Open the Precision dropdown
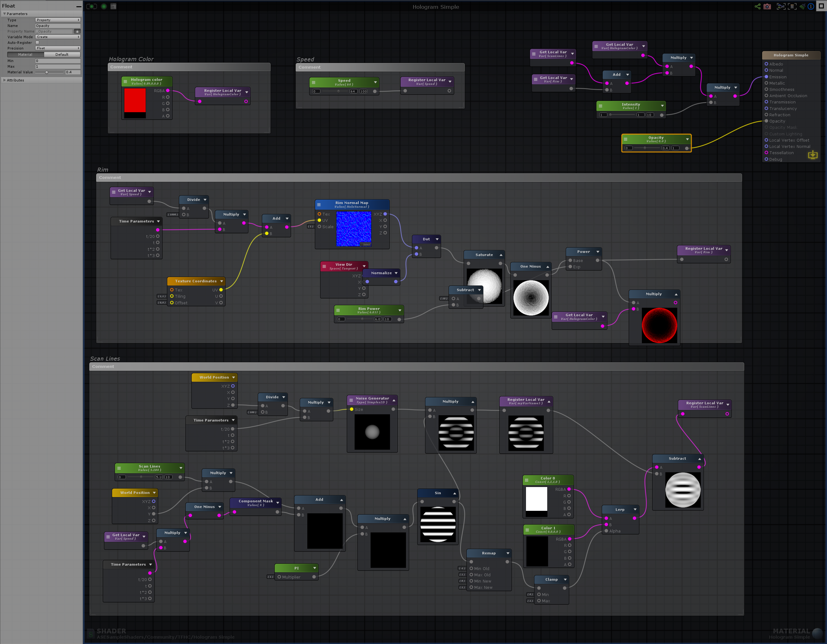Viewport: 827px width, 644px height. coord(58,48)
